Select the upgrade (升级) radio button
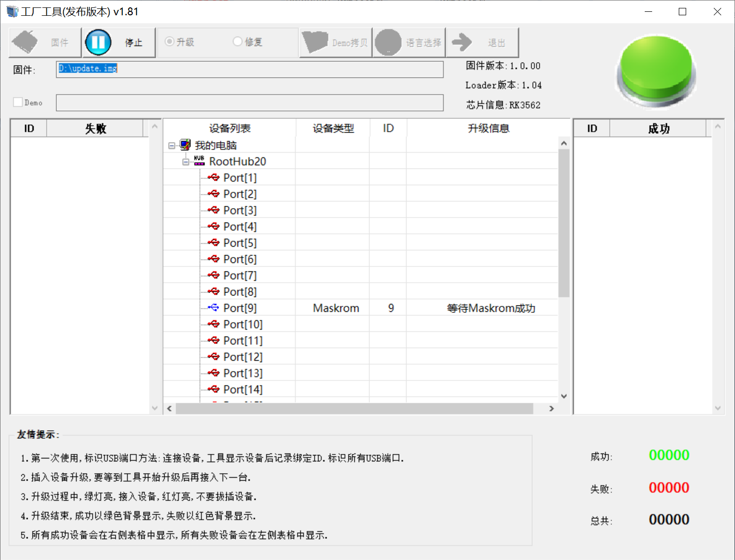Screen dimensions: 735x560 coord(169,42)
